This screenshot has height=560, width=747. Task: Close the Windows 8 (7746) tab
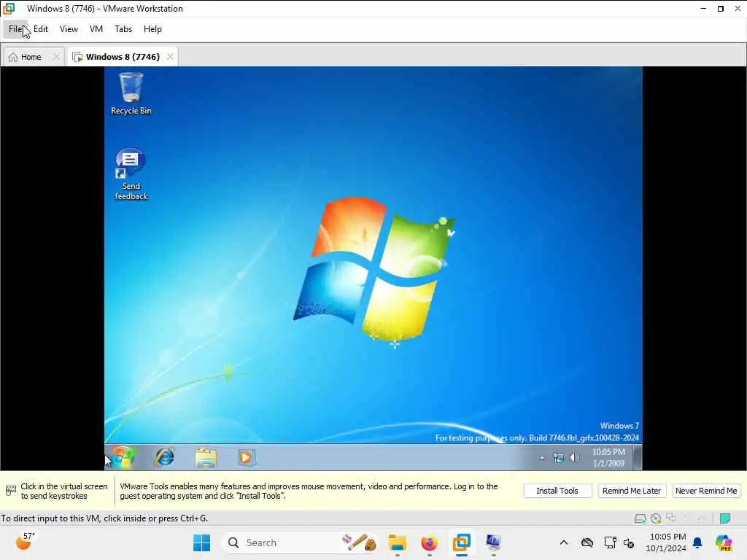[170, 57]
